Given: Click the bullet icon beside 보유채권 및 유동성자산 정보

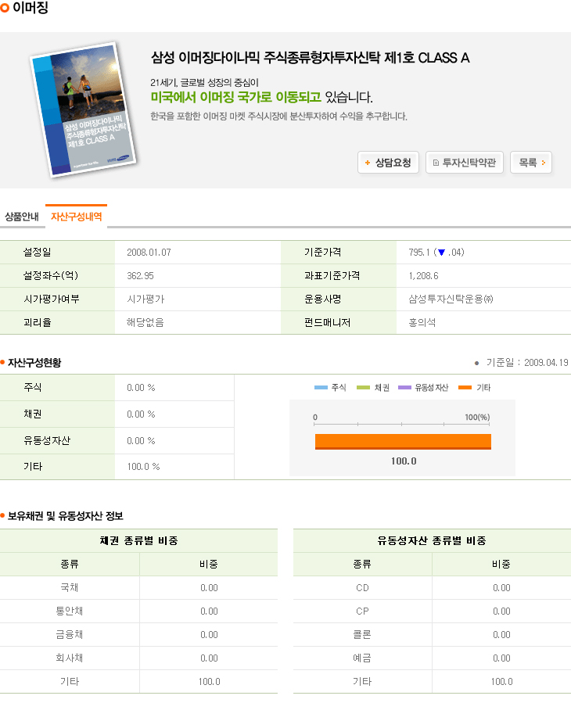Looking at the screenshot, I should (x=3, y=516).
